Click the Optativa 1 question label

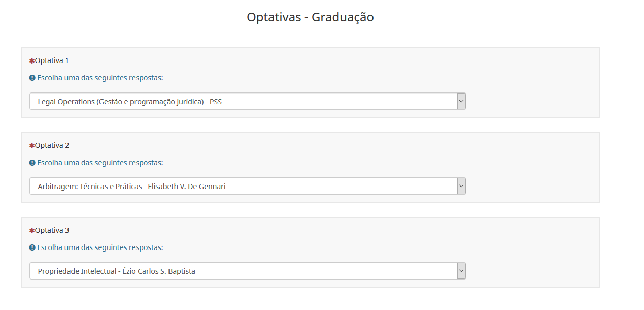click(52, 61)
